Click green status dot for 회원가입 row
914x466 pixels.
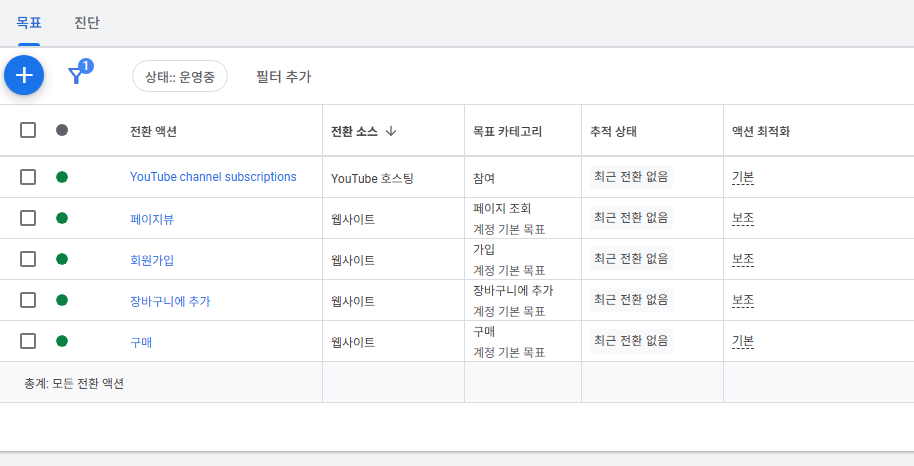point(62,259)
